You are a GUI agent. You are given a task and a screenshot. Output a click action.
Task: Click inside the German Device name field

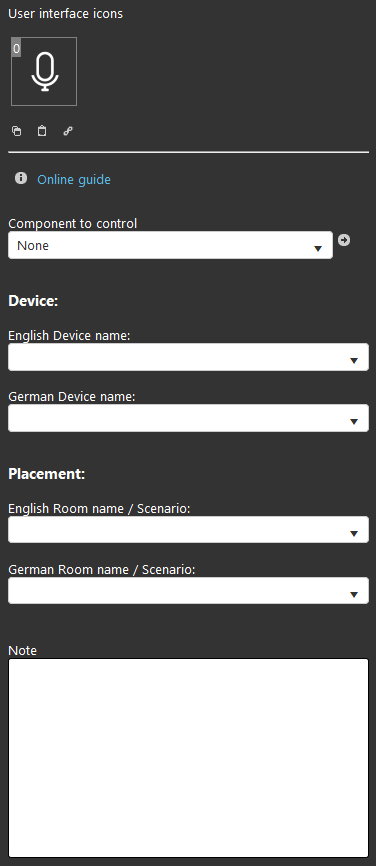(x=188, y=418)
